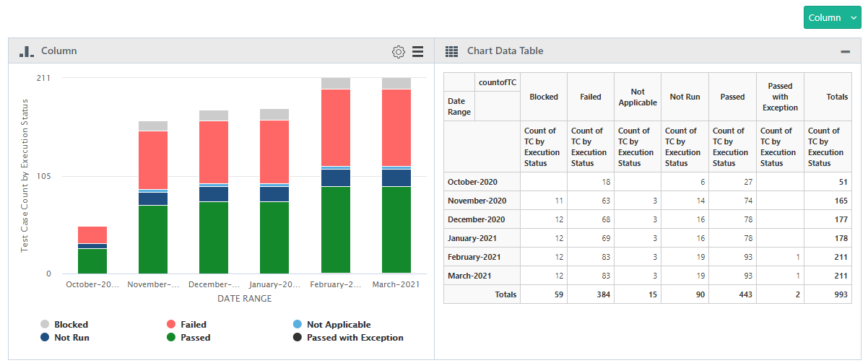Open the Column chart type dropdown
868x363 pixels.
point(832,17)
